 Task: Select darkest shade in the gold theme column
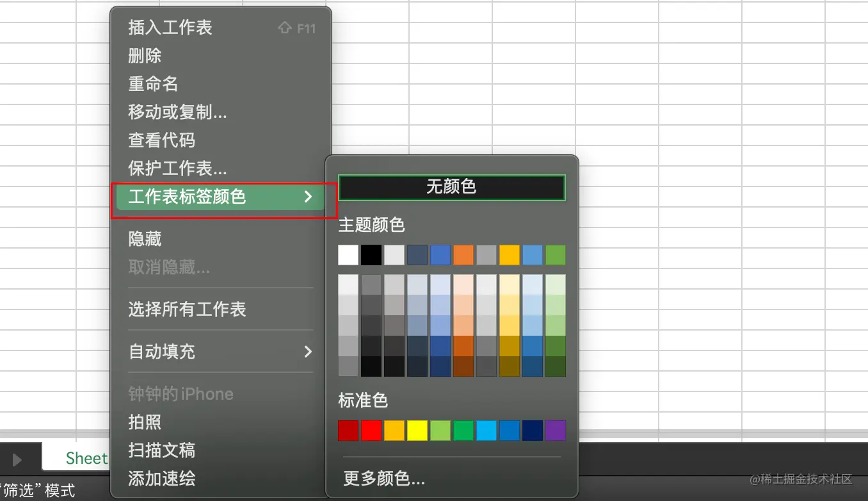[x=510, y=366]
